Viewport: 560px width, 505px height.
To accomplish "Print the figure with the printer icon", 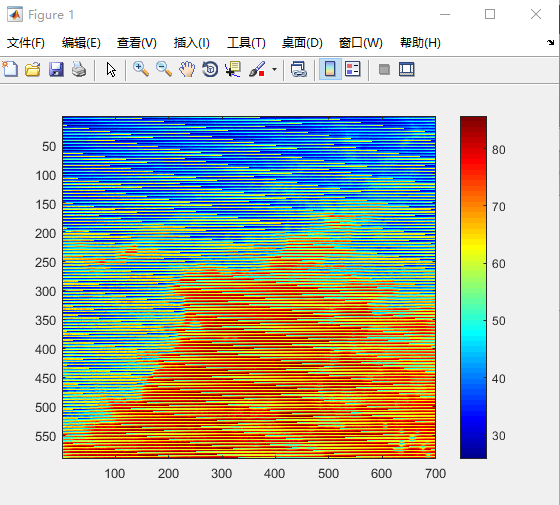I will tap(79, 69).
